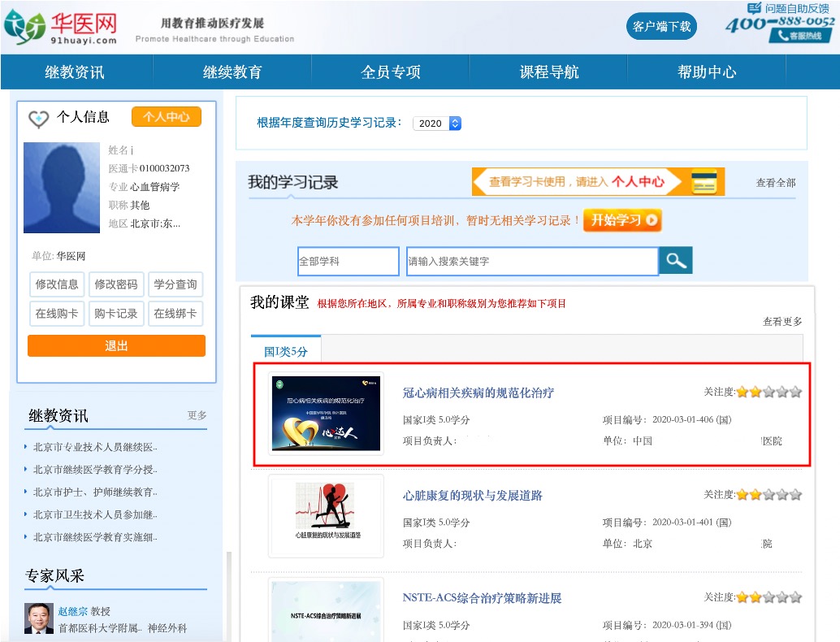Click the 客服热线 phone icon
This screenshot has height=642, width=840.
pos(784,37)
